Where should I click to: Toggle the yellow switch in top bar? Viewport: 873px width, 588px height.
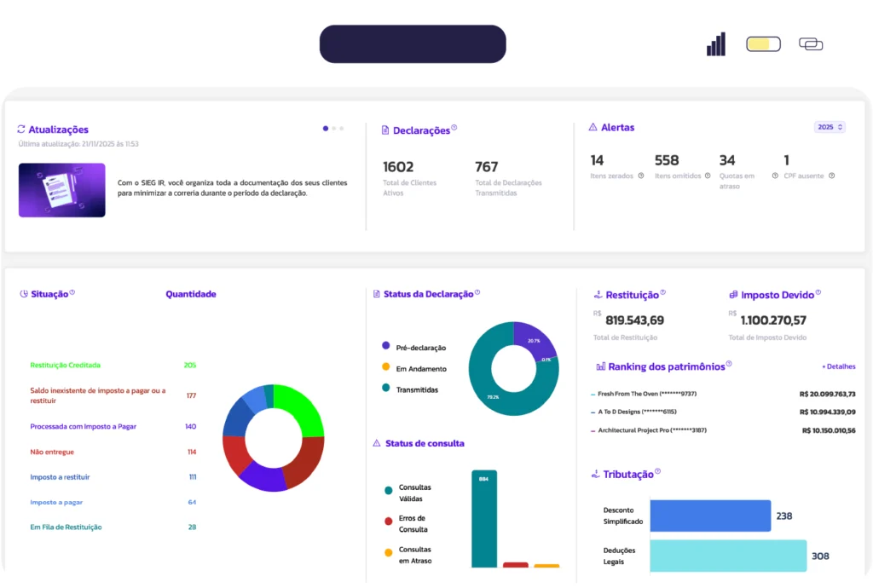pos(763,44)
